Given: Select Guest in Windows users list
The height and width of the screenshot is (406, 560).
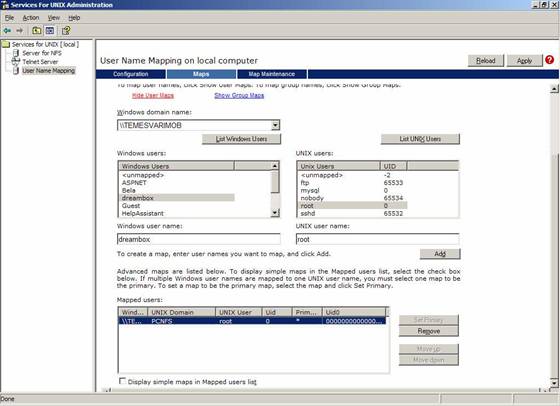Looking at the screenshot, I should tap(131, 206).
